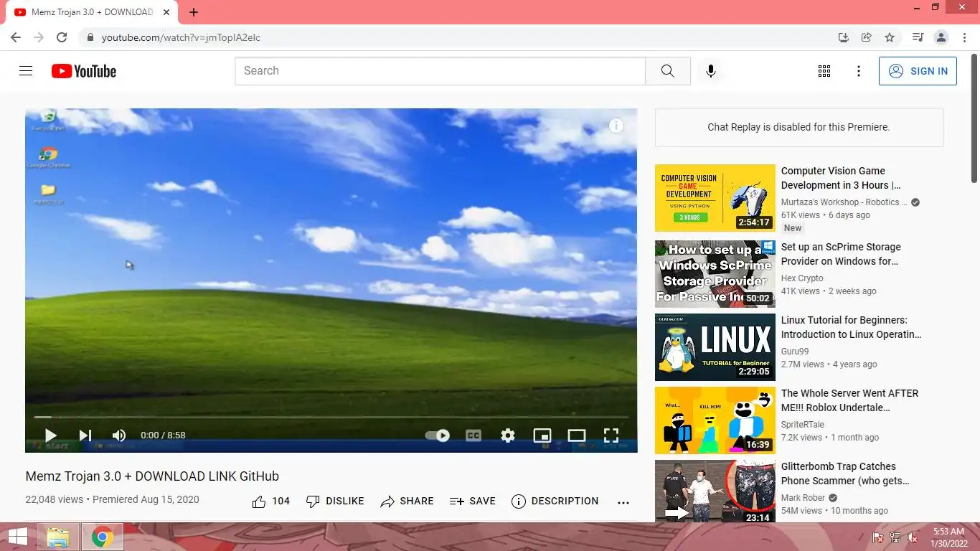Image resolution: width=980 pixels, height=551 pixels.
Task: Share the Memz Trojan video
Action: [407, 501]
